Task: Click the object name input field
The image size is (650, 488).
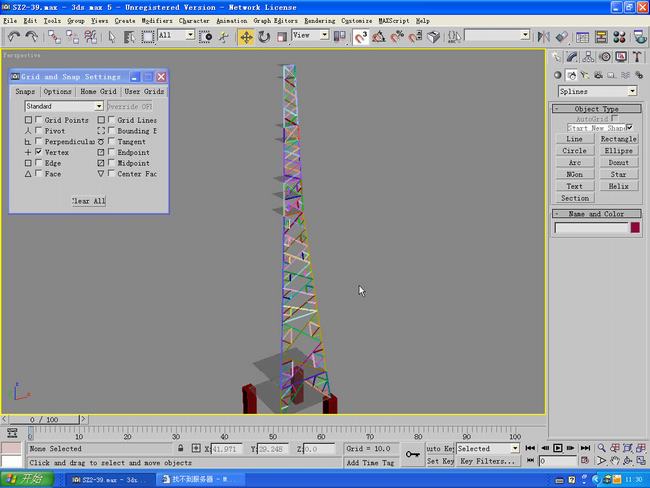Action: point(592,228)
